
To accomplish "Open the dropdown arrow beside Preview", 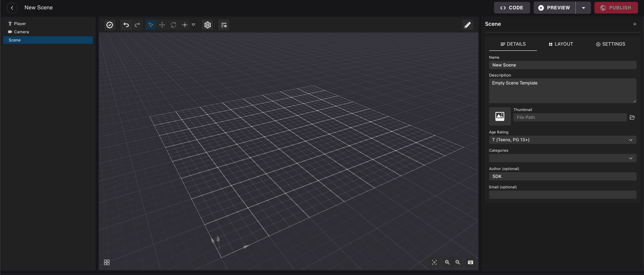I will pos(583,8).
